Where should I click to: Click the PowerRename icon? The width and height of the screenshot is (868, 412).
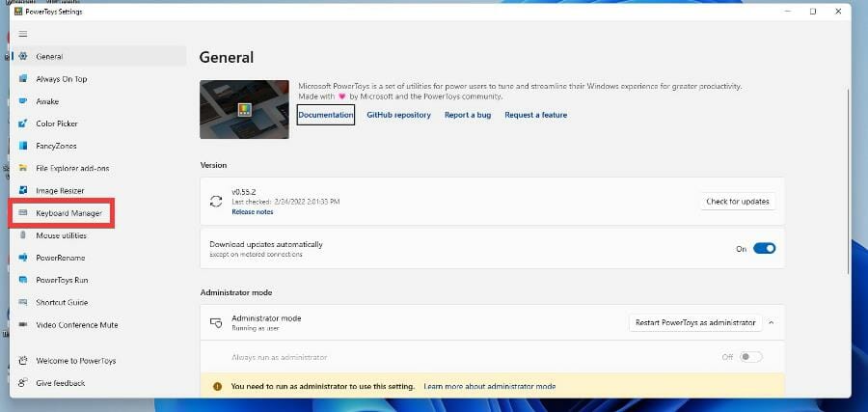click(x=23, y=258)
